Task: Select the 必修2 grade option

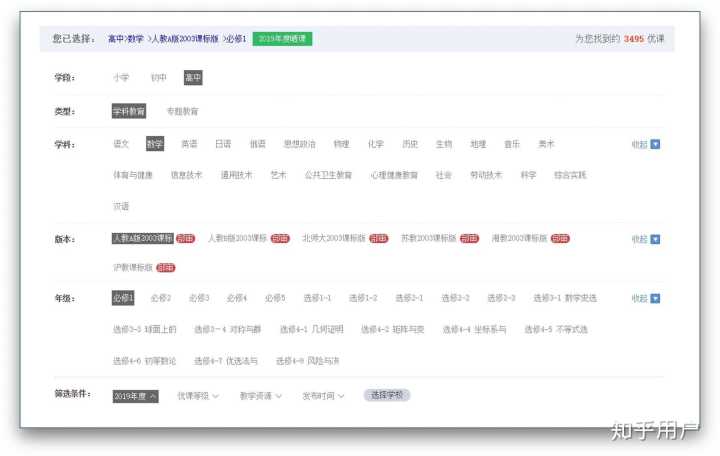Action: click(160, 298)
